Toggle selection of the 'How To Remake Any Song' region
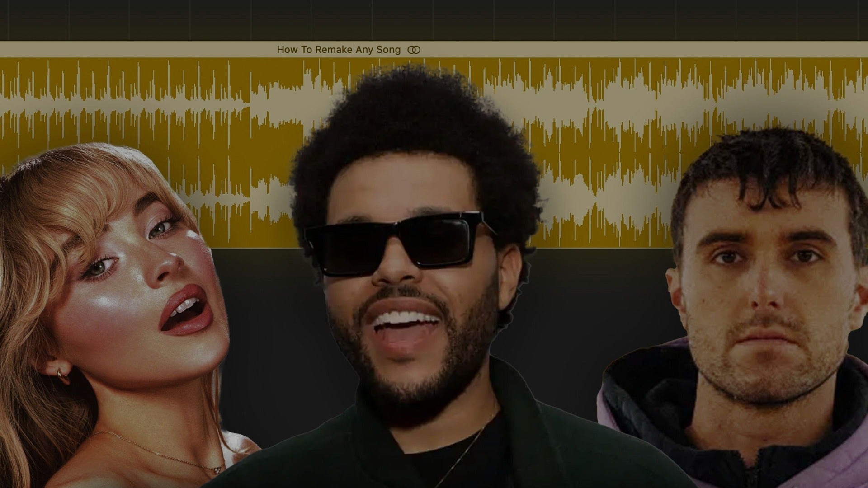The width and height of the screenshot is (868, 488). tap(339, 50)
